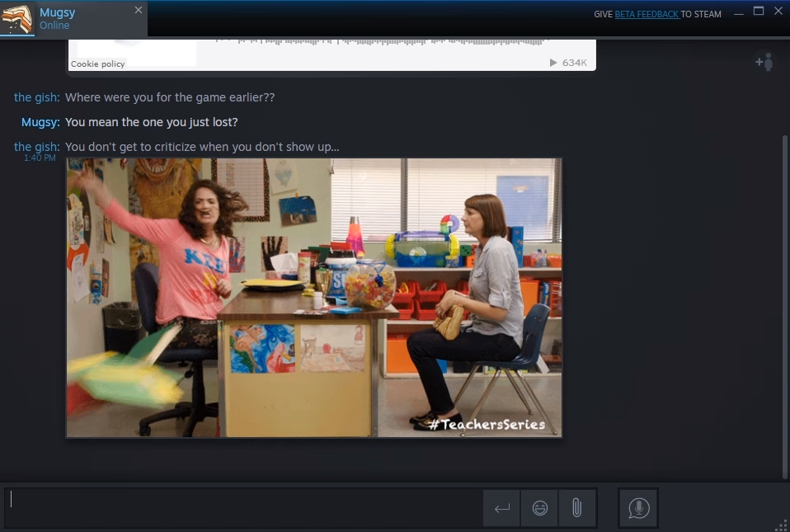Click Mugsy's avatar in the chat tab

16,17
